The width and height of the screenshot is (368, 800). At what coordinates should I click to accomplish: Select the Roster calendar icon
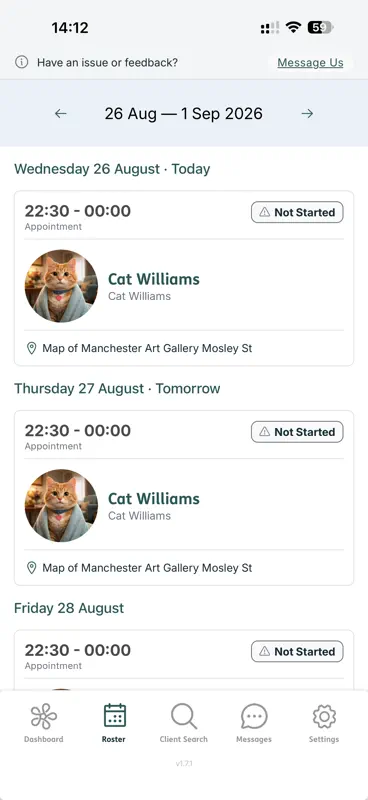point(114,715)
